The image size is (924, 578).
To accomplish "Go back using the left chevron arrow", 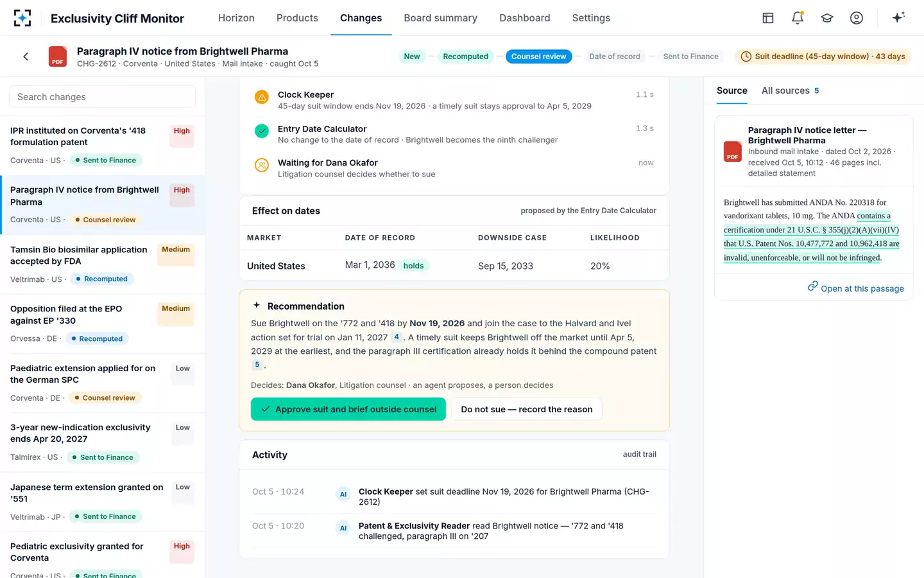I will click(26, 57).
